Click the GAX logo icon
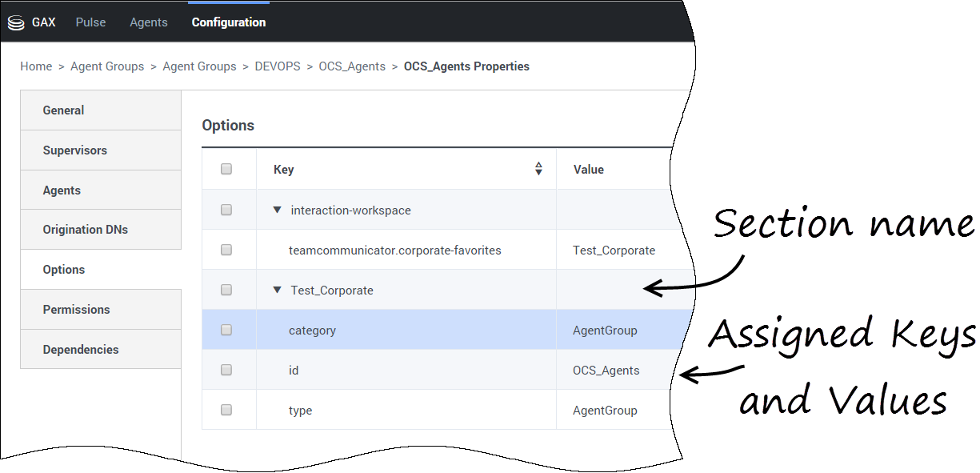 click(16, 22)
